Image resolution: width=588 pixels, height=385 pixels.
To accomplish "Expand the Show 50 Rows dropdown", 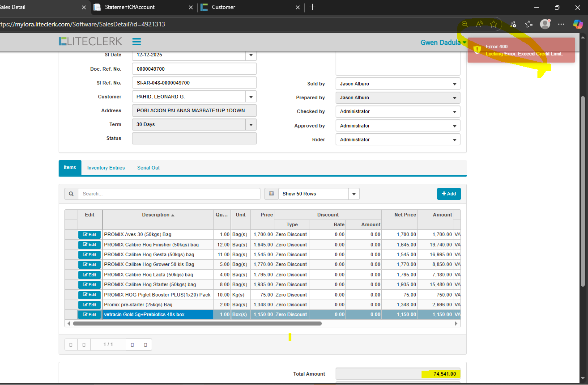I will (x=354, y=194).
